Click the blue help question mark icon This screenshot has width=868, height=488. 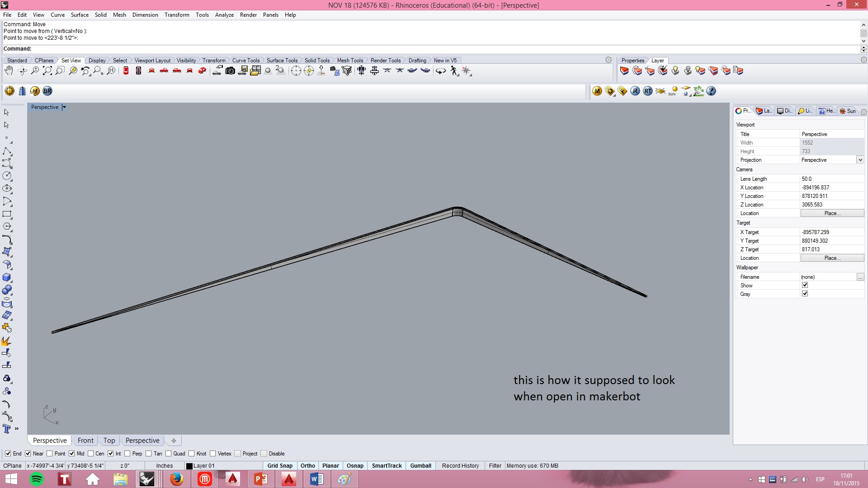coord(711,91)
